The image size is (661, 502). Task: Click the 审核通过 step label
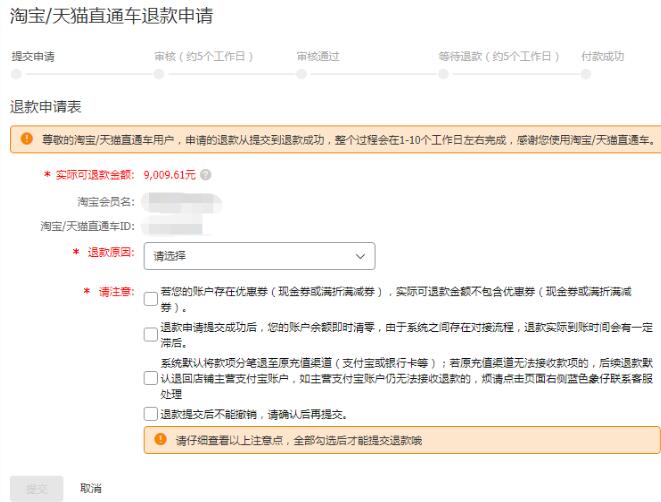pos(318,56)
